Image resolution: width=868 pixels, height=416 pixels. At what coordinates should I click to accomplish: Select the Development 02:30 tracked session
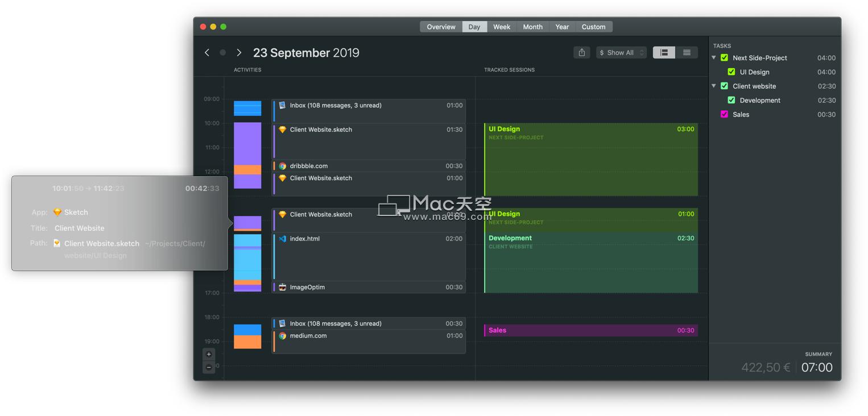coord(591,263)
